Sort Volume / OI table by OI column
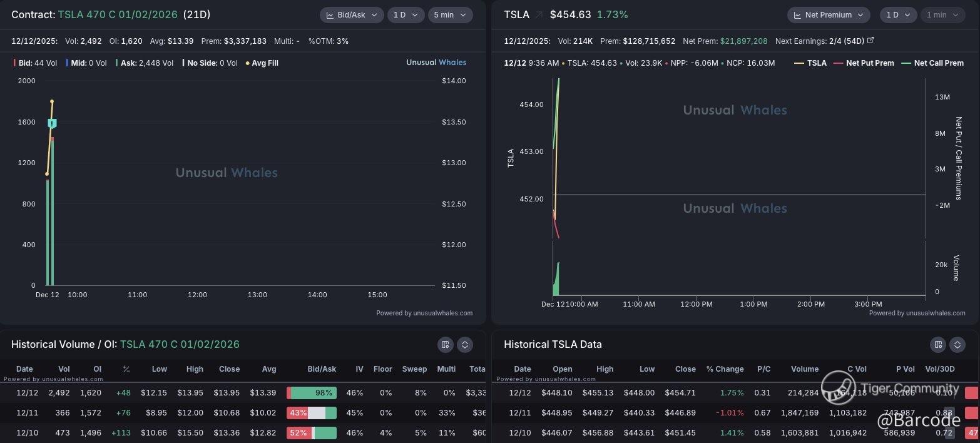 [98, 369]
